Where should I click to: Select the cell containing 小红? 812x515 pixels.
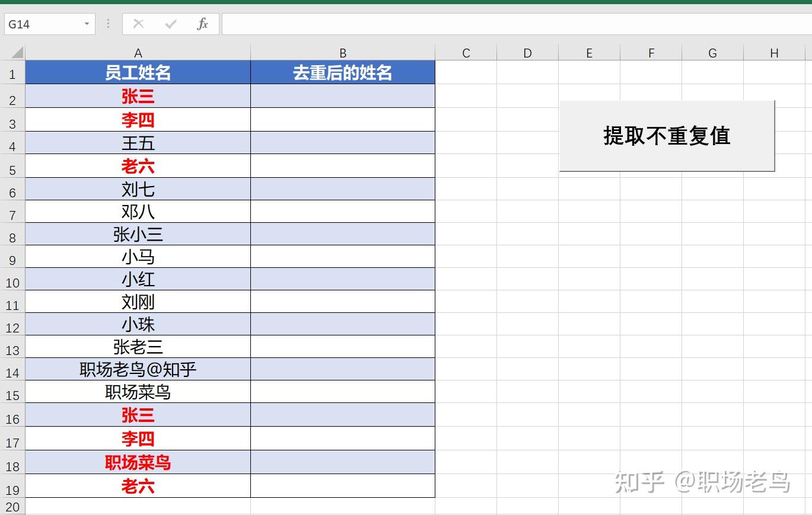point(138,279)
